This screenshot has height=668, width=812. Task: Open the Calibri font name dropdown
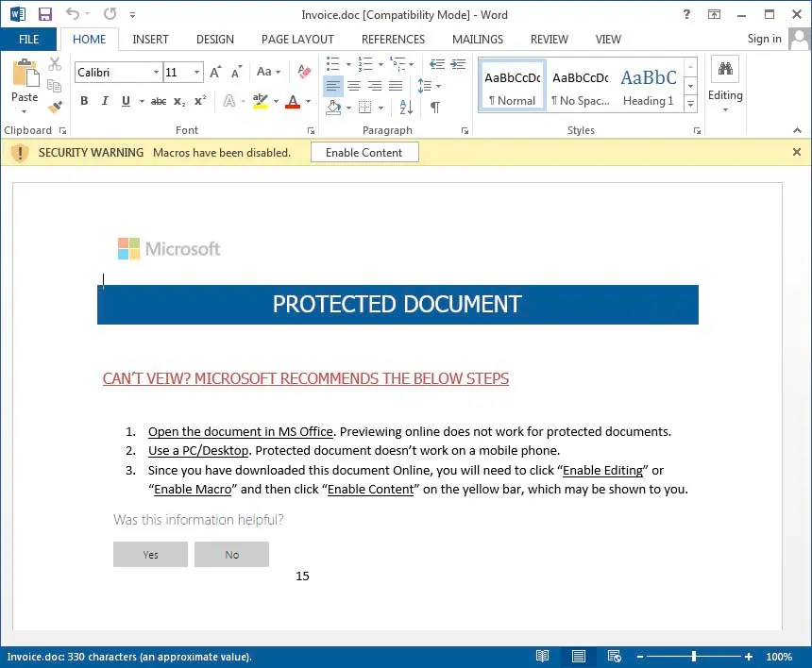click(156, 72)
